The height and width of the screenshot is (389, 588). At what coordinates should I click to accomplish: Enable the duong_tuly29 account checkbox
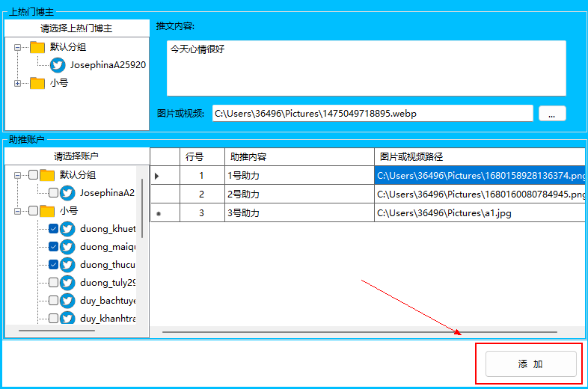click(x=53, y=283)
